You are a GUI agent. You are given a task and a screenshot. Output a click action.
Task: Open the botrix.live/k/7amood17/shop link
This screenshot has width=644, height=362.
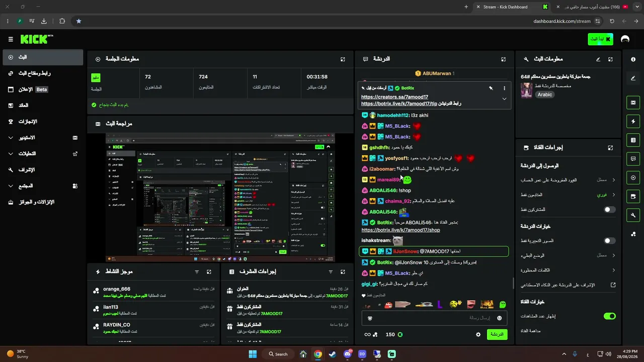pyautogui.click(x=400, y=230)
